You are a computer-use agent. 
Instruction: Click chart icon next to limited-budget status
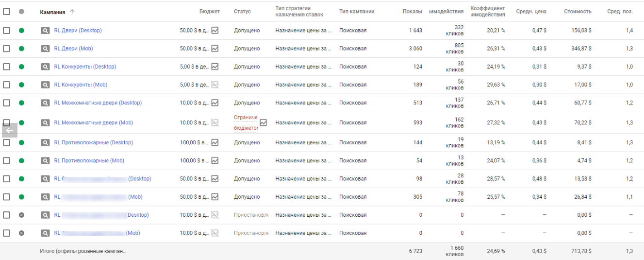[263, 122]
